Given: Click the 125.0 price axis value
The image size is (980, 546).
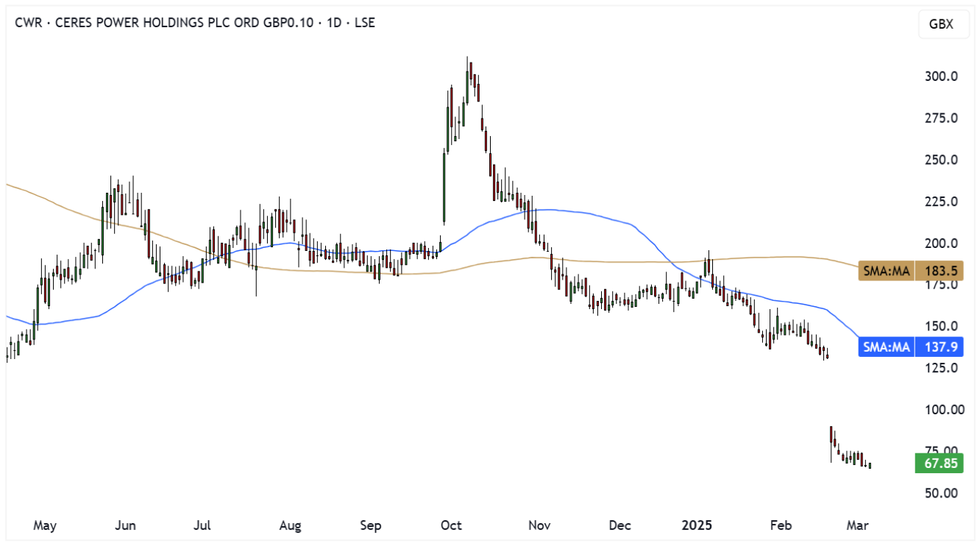Looking at the screenshot, I should 940,368.
